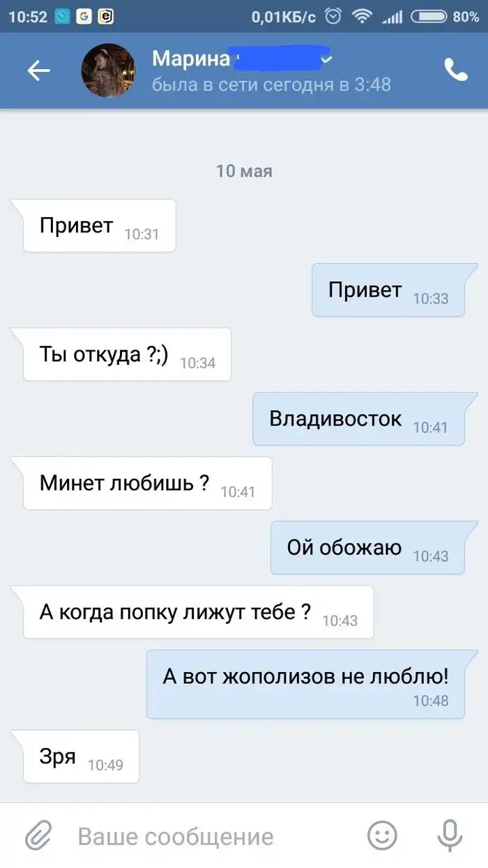Tap the microphone voice message icon

tap(450, 835)
